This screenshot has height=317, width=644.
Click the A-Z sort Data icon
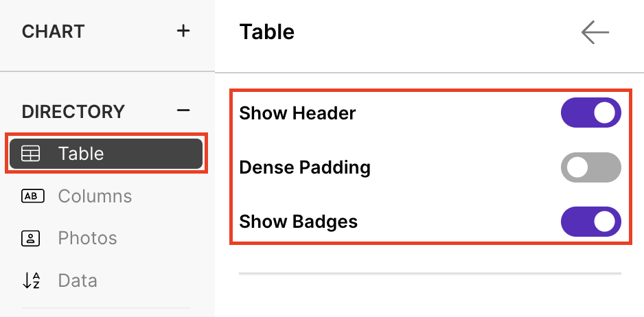pos(31,281)
